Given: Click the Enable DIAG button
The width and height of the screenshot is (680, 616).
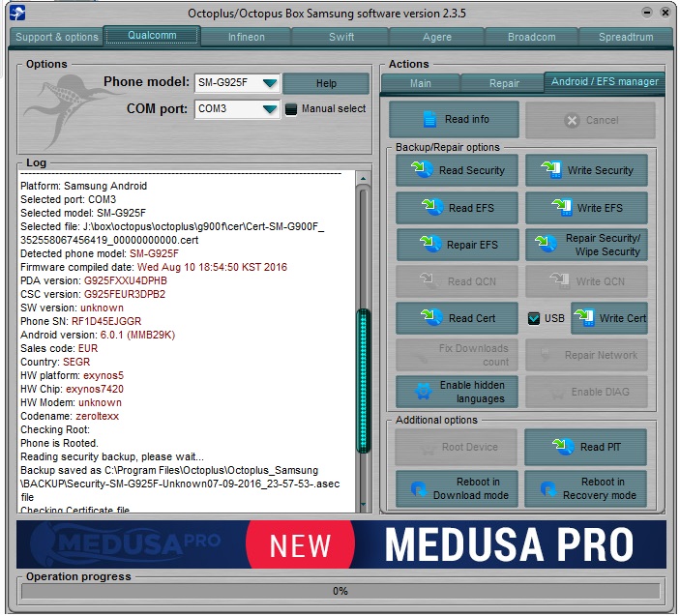Looking at the screenshot, I should [x=586, y=392].
